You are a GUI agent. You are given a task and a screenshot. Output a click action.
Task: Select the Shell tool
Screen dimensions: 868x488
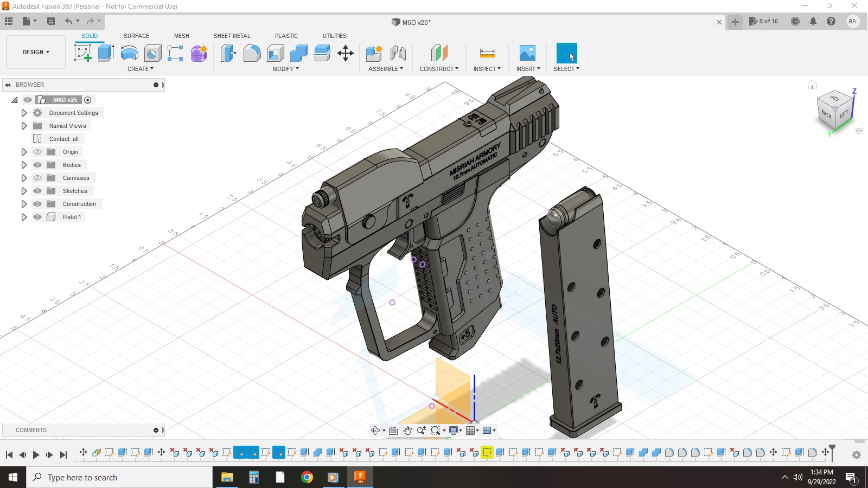click(275, 53)
